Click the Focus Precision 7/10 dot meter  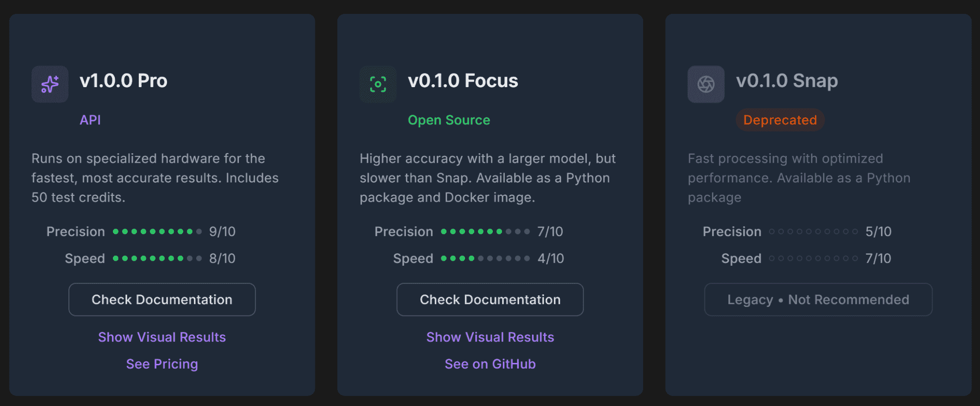point(485,232)
